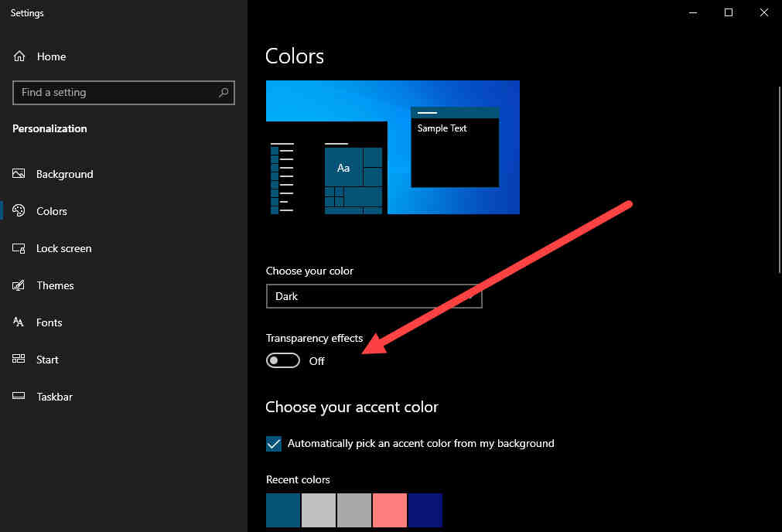The image size is (782, 532).
Task: Open Lock screen settings via sidebar icon
Action: [x=19, y=248]
